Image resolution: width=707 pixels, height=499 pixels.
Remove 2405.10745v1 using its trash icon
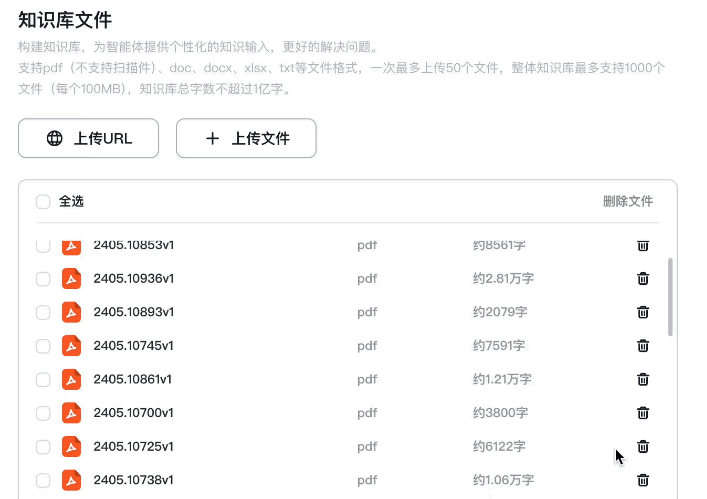pyautogui.click(x=643, y=346)
